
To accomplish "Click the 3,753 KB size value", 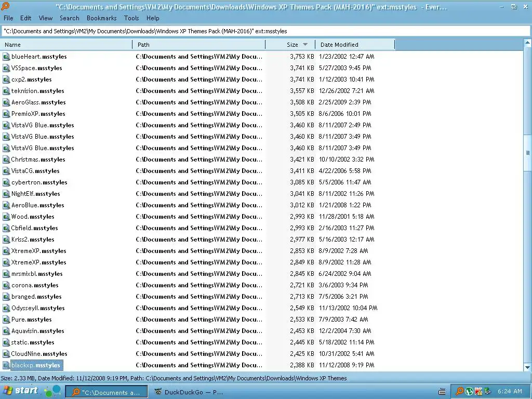I will pos(302,57).
